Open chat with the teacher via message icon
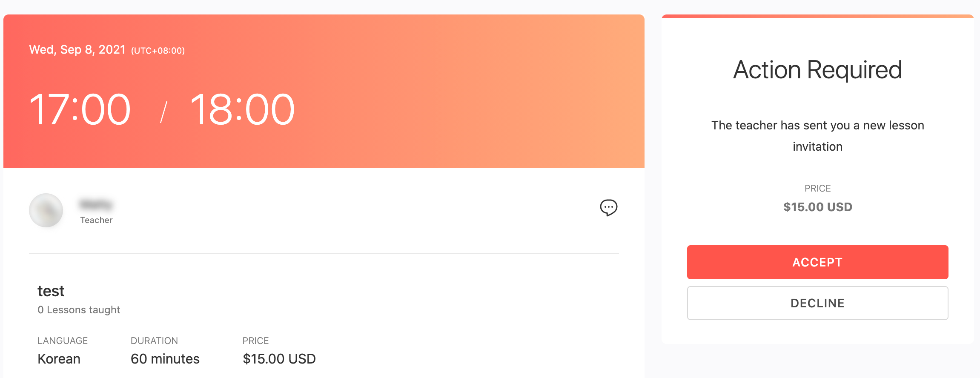Screen dimensions: 980x378 click(x=608, y=208)
